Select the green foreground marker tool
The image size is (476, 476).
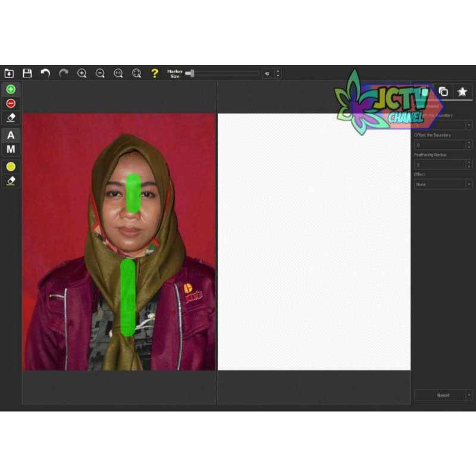[11, 89]
